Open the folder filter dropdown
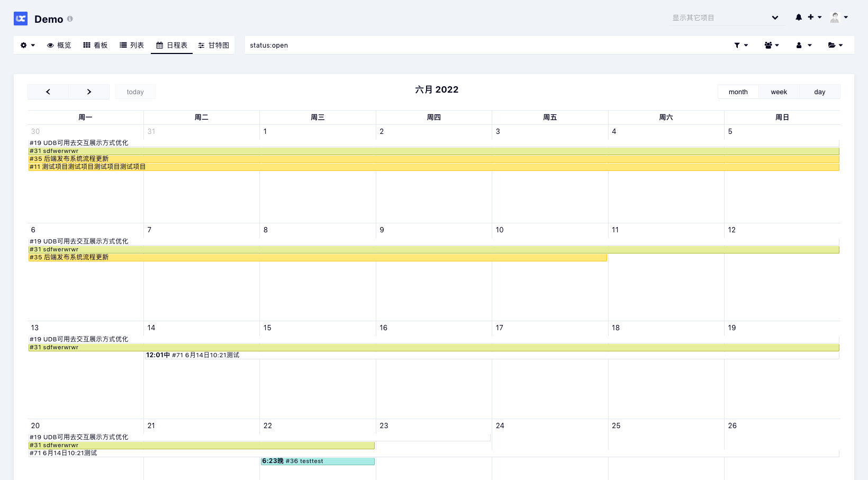868x480 pixels. point(835,45)
